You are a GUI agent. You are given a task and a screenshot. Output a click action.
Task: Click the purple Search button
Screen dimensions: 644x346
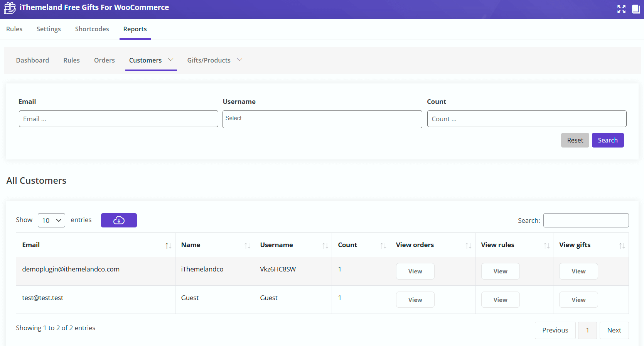(x=608, y=140)
